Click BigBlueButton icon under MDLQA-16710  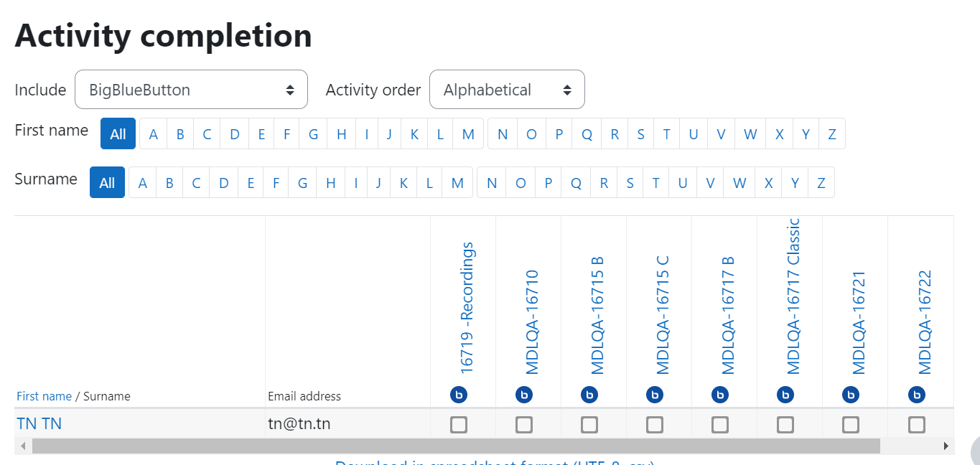pos(524,395)
